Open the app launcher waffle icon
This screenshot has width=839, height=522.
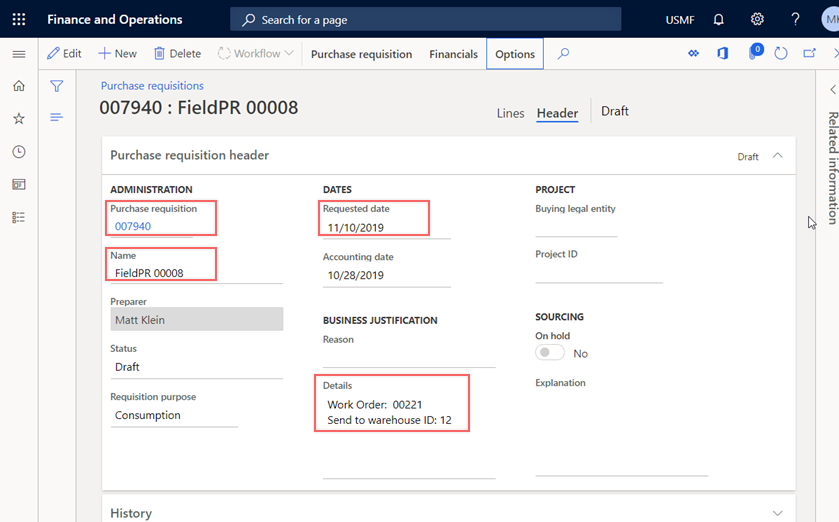pyautogui.click(x=19, y=19)
